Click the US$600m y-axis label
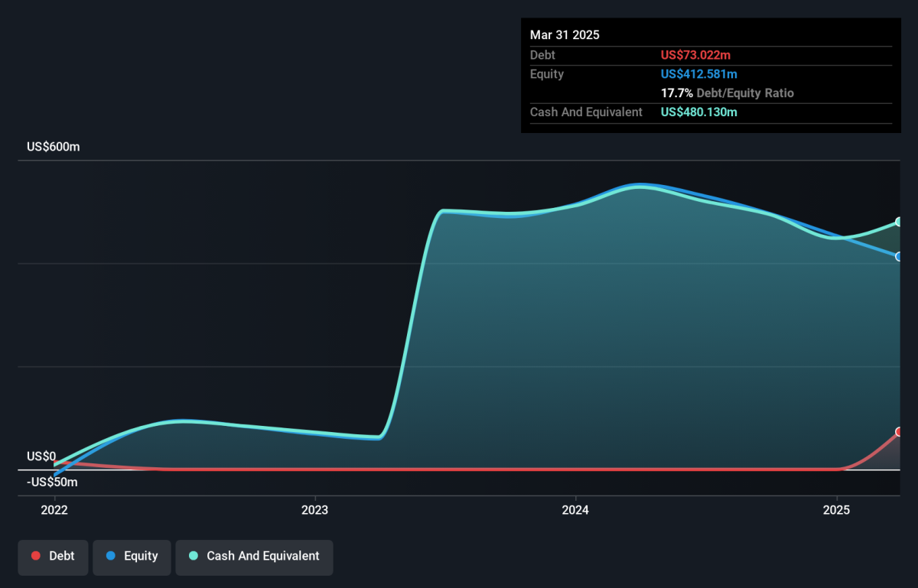The height and width of the screenshot is (588, 918). tap(54, 147)
